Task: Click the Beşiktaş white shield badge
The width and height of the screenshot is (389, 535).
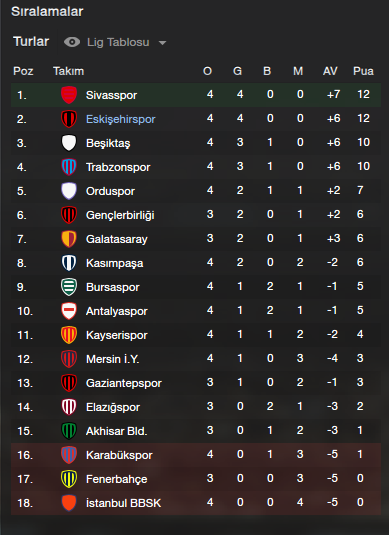Action: (69, 143)
